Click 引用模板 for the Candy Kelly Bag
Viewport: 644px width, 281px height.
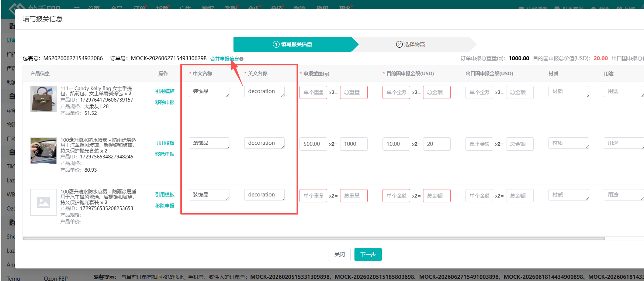(165, 91)
